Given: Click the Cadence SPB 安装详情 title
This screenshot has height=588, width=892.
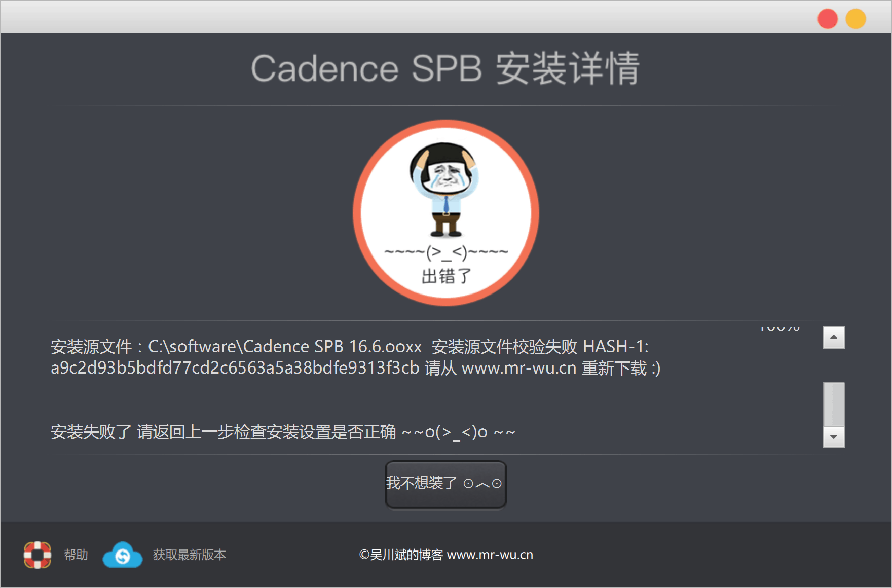Looking at the screenshot, I should 445,68.
